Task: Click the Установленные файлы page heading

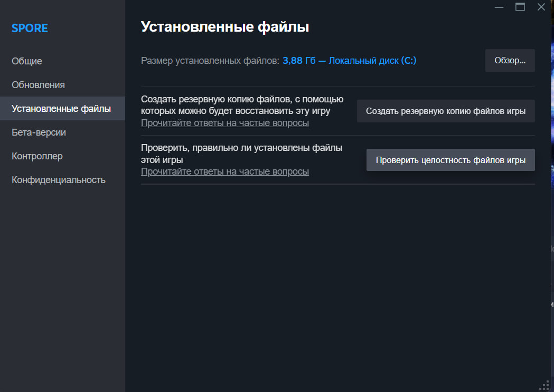Action: (224, 27)
